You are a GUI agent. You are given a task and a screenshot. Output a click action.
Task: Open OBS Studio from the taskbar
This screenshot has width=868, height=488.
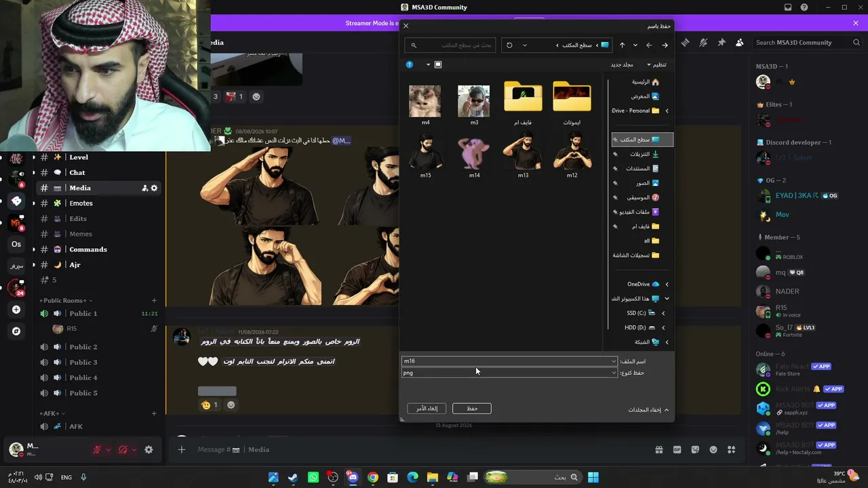click(333, 477)
